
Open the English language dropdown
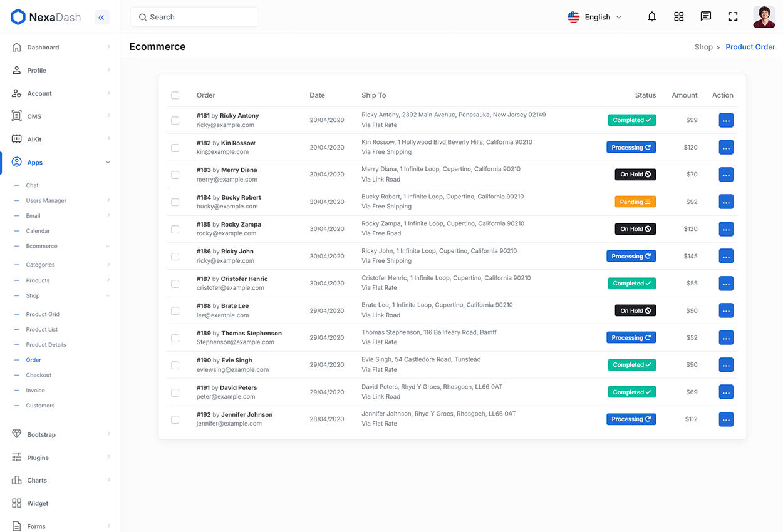[594, 17]
